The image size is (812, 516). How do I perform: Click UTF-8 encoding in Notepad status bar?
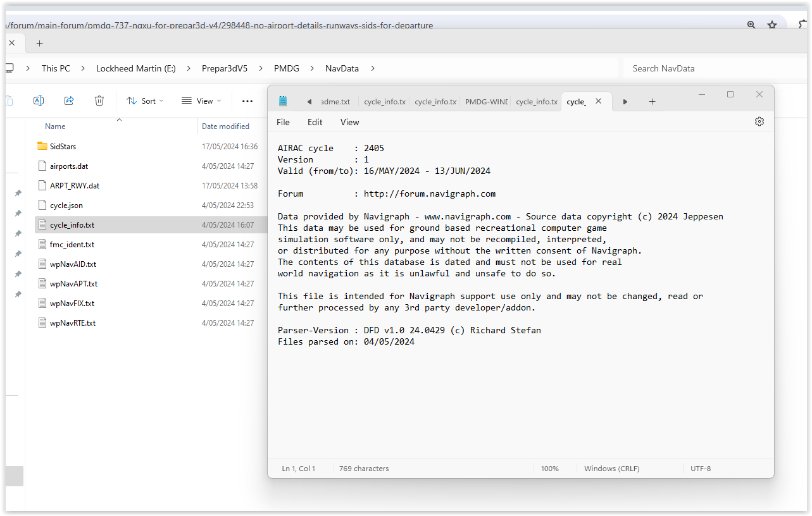701,469
